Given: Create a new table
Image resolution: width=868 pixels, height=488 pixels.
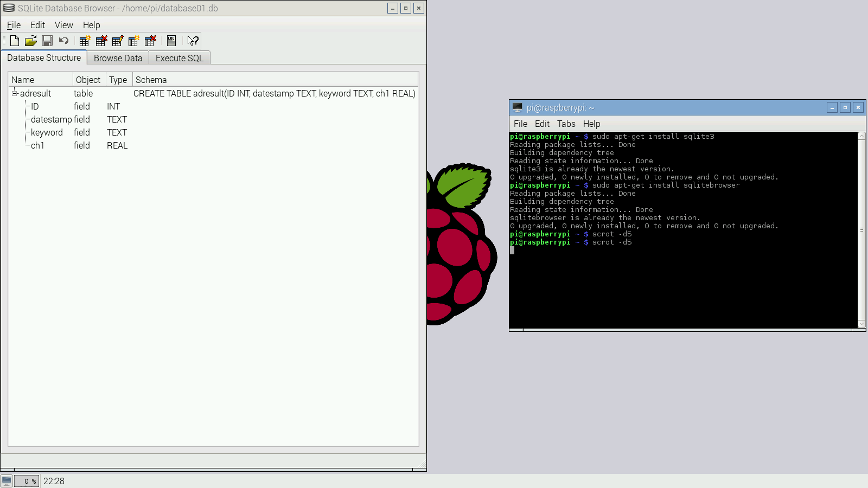Looking at the screenshot, I should pyautogui.click(x=85, y=41).
